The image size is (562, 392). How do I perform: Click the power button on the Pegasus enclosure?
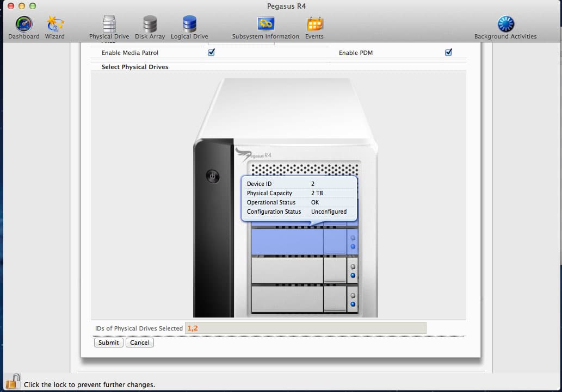[213, 176]
